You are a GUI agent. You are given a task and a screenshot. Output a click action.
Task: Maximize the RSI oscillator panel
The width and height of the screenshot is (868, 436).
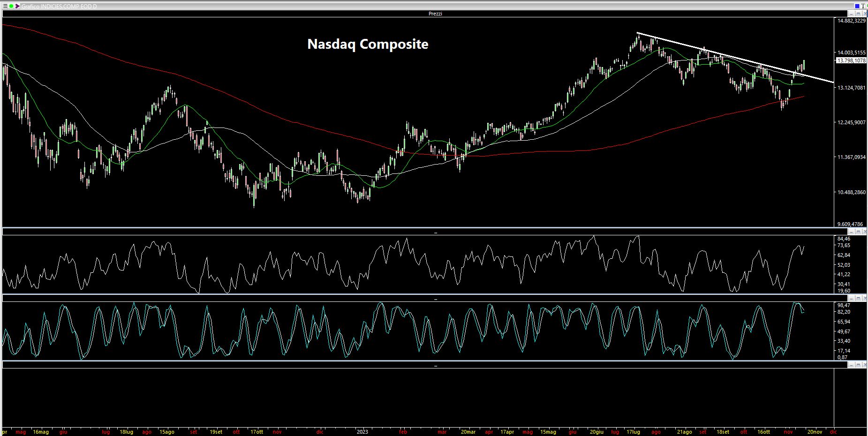click(858, 232)
